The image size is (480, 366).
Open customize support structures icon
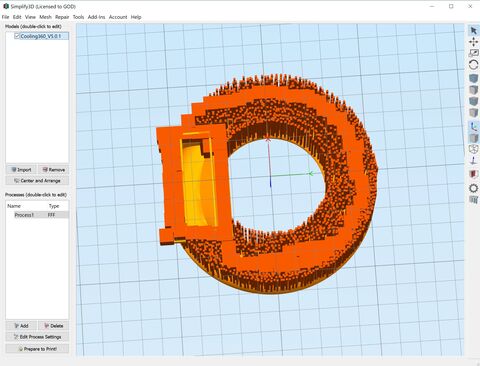coord(473,200)
